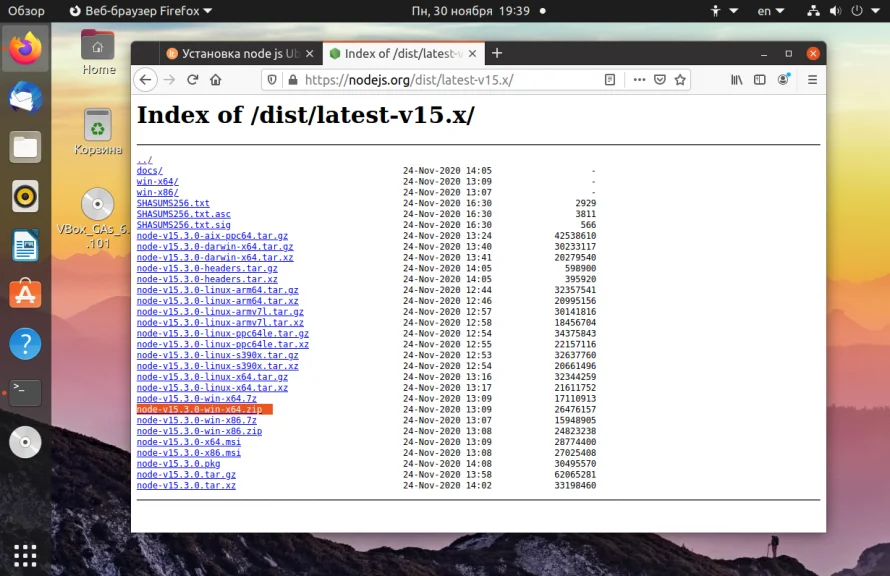Open SHASUMS256.txt link

pos(173,203)
